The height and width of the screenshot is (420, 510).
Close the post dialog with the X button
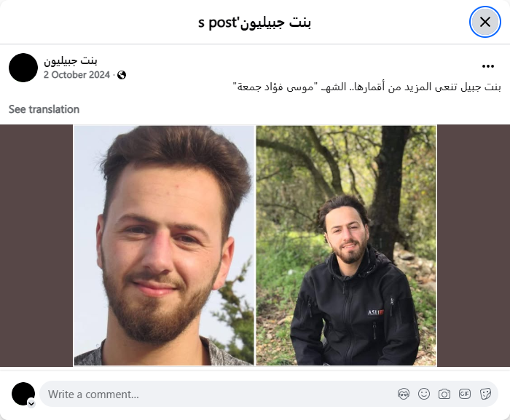click(x=484, y=22)
